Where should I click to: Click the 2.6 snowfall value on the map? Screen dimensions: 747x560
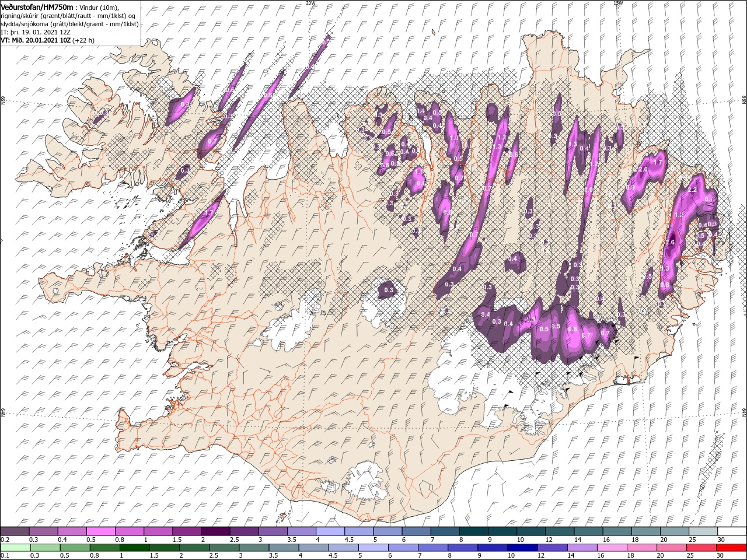coord(670,243)
